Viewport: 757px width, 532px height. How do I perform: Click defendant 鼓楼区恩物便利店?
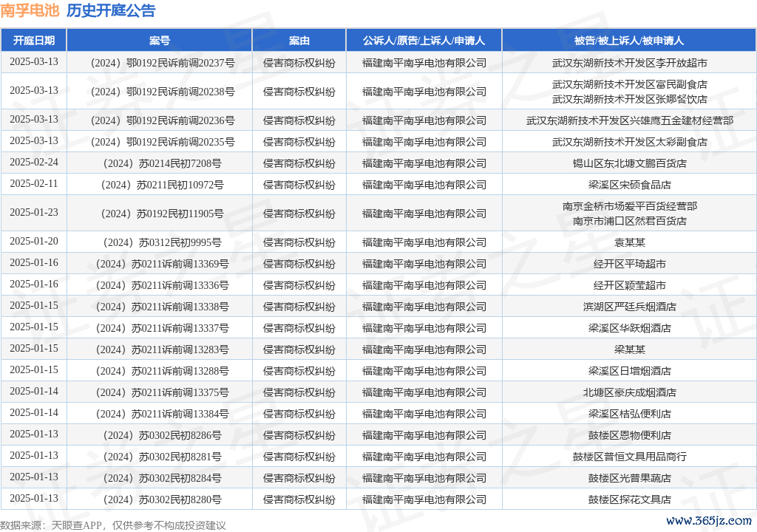point(630,435)
